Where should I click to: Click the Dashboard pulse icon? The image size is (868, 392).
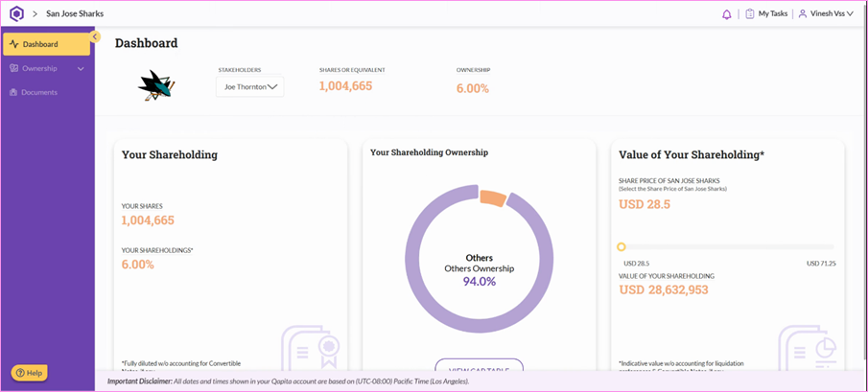coord(14,44)
